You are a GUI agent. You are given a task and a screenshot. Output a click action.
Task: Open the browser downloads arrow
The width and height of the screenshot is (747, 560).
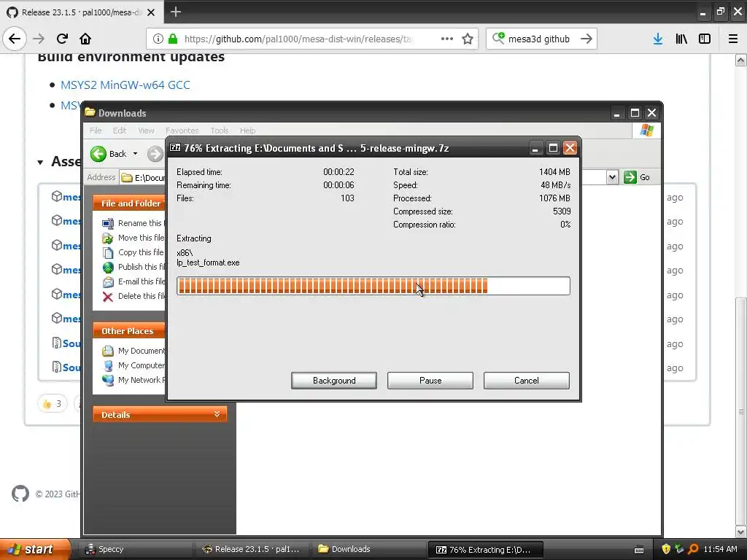coord(658,39)
